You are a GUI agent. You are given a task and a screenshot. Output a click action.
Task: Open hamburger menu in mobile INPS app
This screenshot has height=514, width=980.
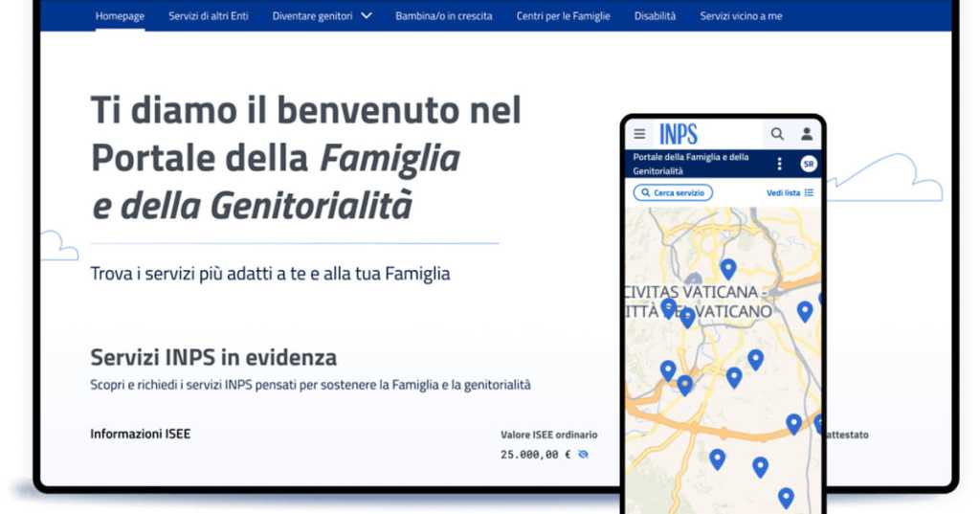click(x=639, y=133)
